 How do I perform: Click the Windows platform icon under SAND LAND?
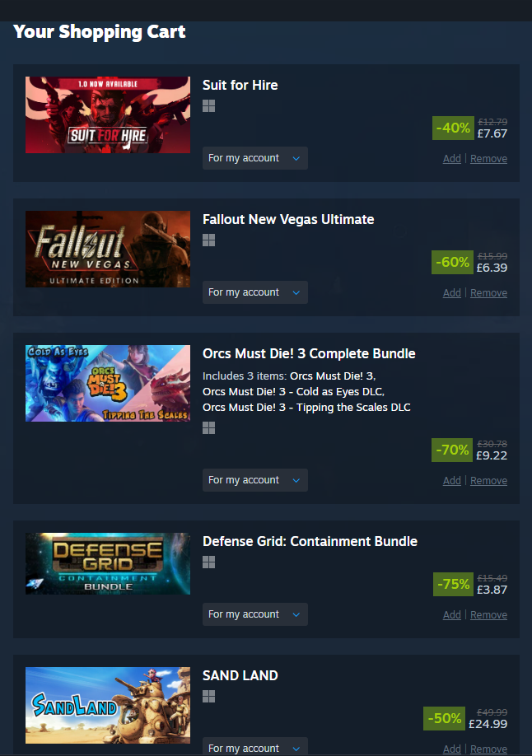point(208,696)
